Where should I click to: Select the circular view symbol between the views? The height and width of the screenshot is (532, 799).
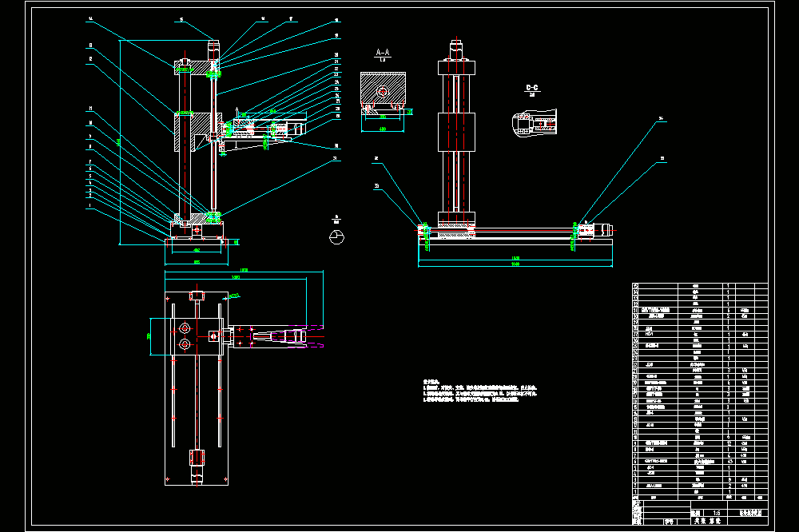tap(337, 237)
